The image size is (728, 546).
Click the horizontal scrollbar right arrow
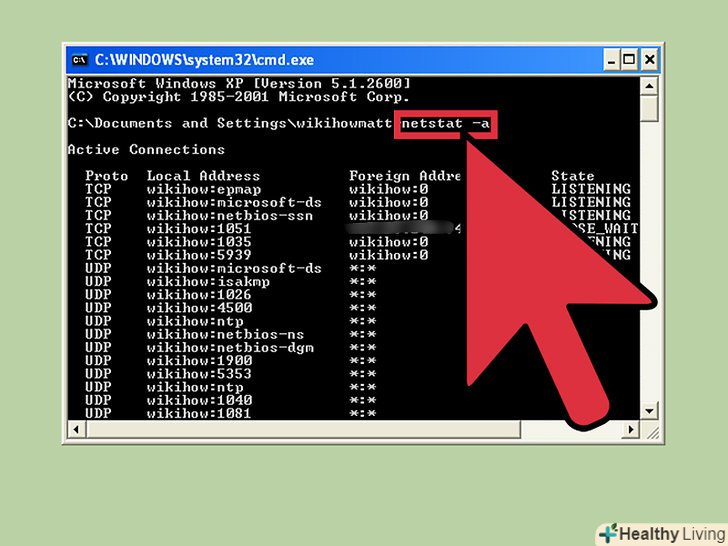tap(630, 429)
